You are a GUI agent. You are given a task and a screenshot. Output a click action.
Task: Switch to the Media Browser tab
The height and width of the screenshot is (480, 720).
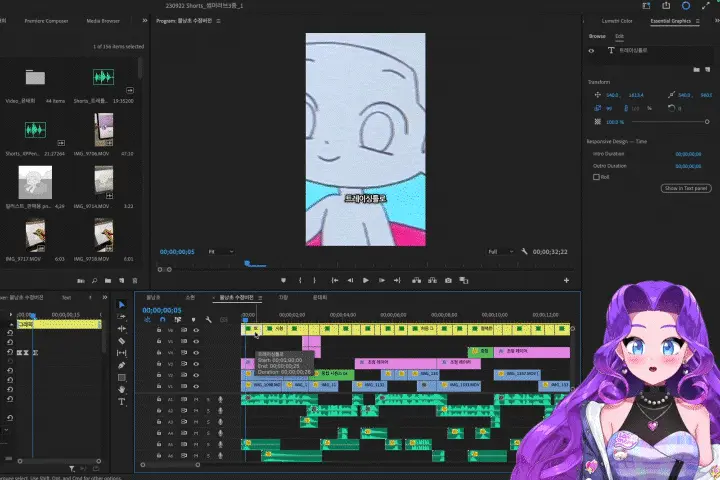(x=103, y=21)
